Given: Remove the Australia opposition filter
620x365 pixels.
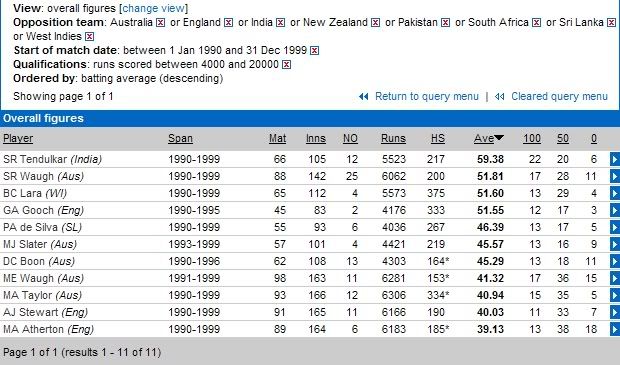Looking at the screenshot, I should coord(160,23).
